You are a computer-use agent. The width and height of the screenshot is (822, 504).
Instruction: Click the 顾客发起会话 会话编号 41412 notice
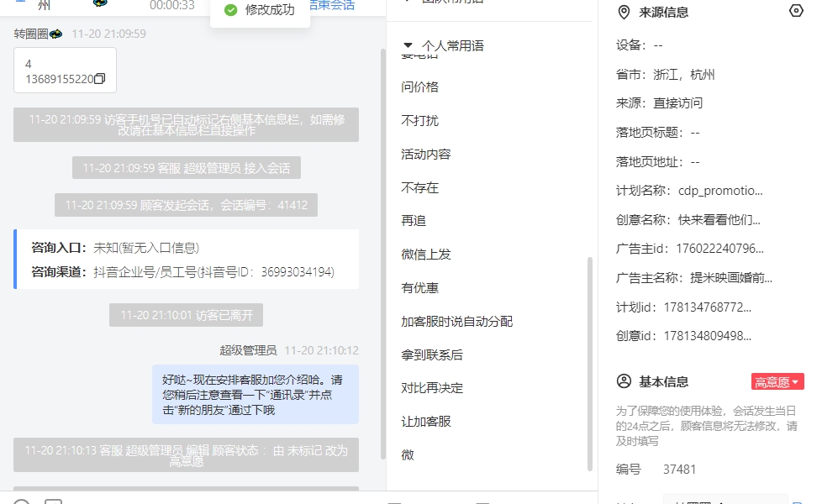pos(186,205)
